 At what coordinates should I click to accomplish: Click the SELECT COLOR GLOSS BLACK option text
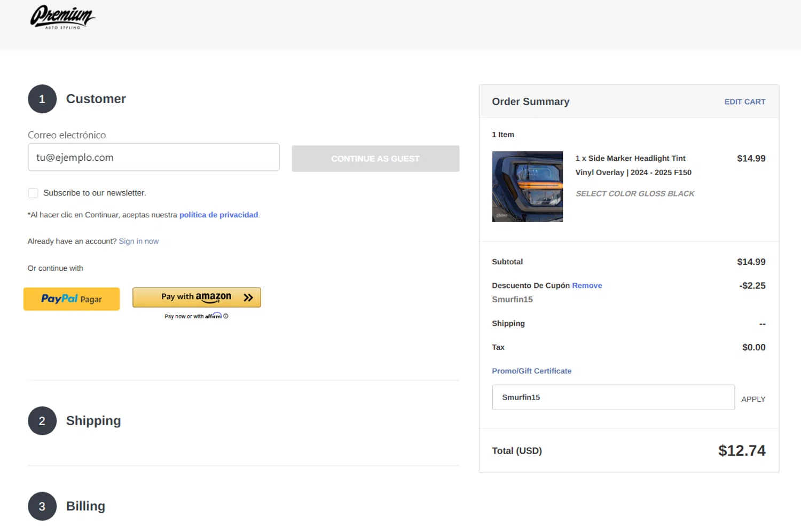635,194
